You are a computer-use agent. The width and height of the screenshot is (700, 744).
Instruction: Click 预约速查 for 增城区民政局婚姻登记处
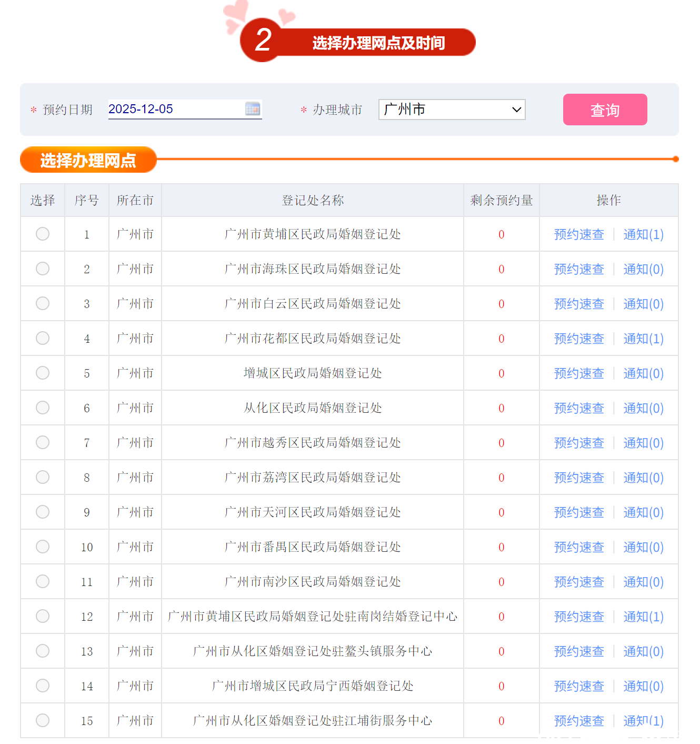579,373
